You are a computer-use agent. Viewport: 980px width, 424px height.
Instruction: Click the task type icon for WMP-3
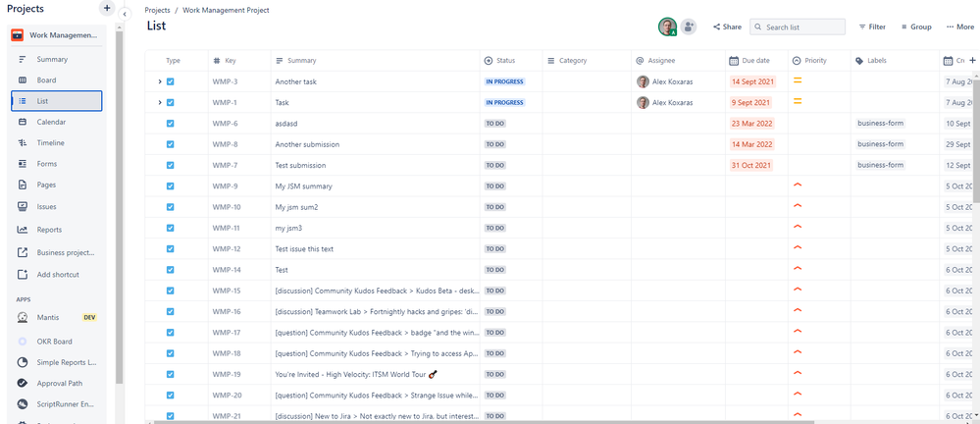170,81
